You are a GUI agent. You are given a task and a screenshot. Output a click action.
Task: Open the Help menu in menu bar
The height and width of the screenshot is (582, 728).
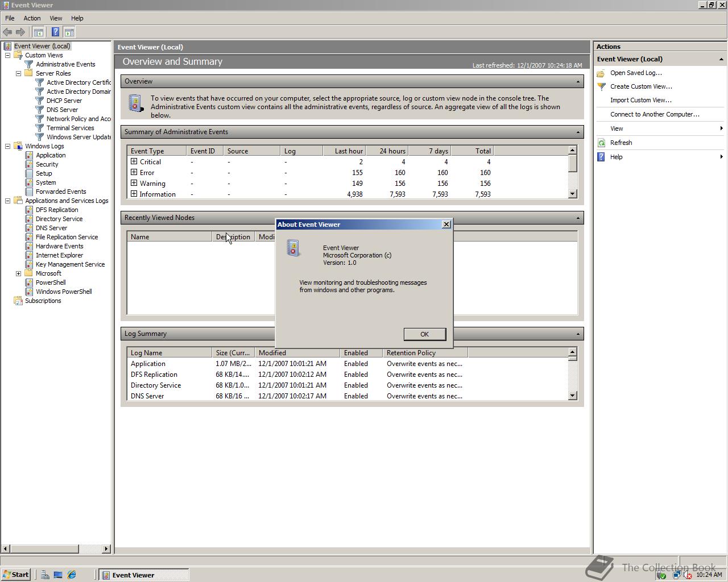(77, 18)
